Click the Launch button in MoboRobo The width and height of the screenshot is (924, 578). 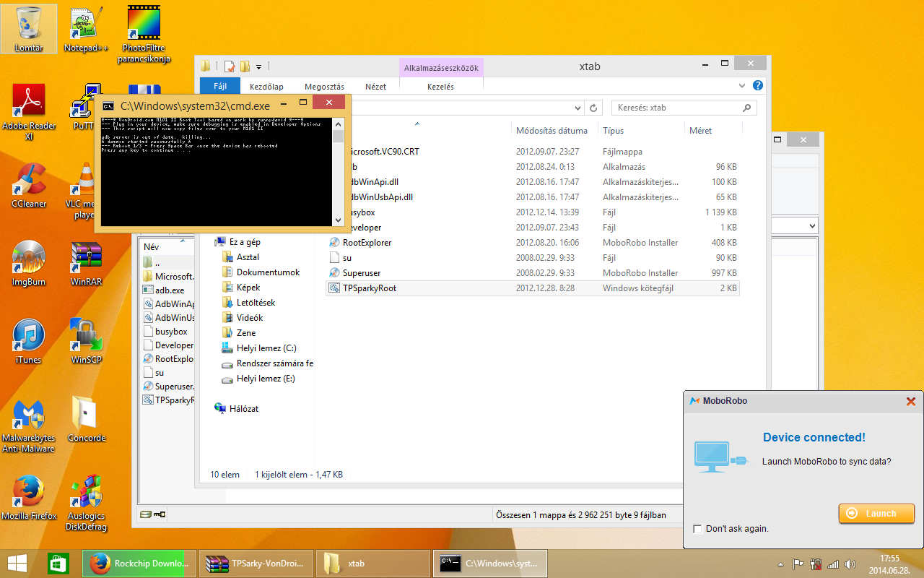(x=876, y=513)
